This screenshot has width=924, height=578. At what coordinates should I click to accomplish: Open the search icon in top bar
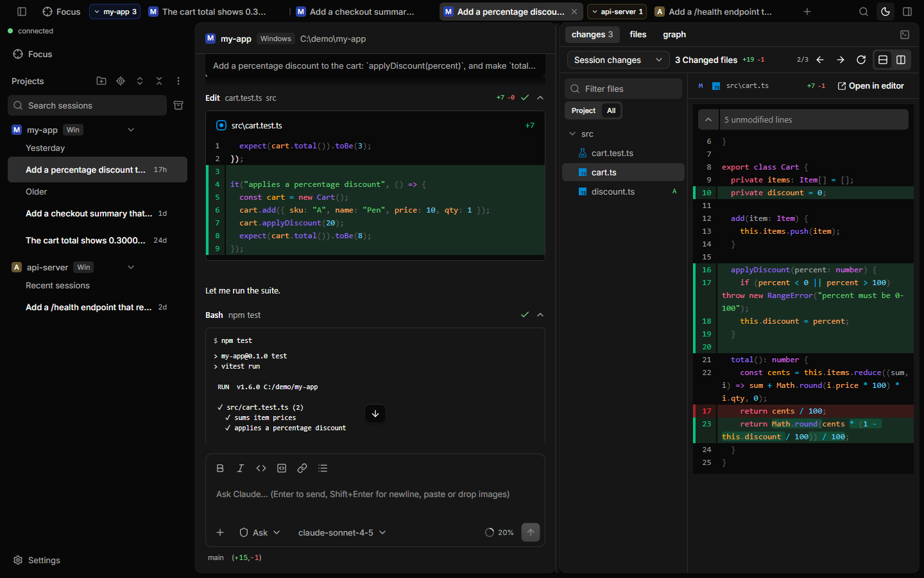[x=864, y=12]
